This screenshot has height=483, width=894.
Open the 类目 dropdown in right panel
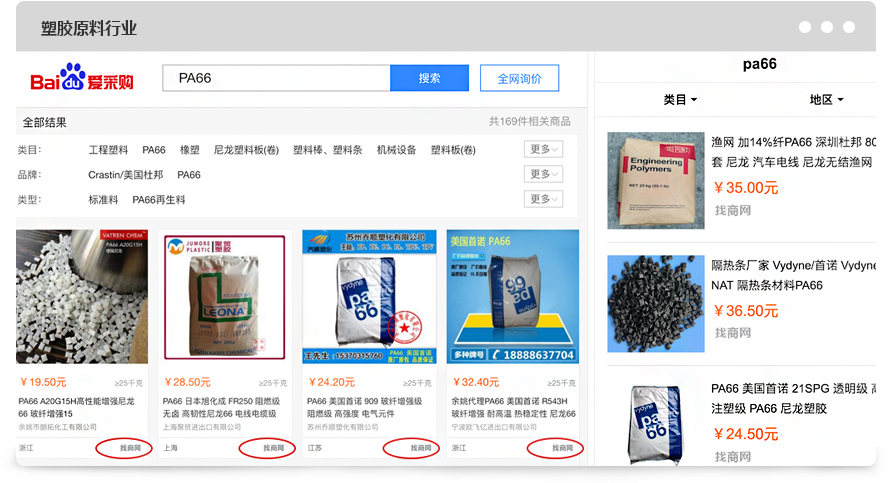680,100
